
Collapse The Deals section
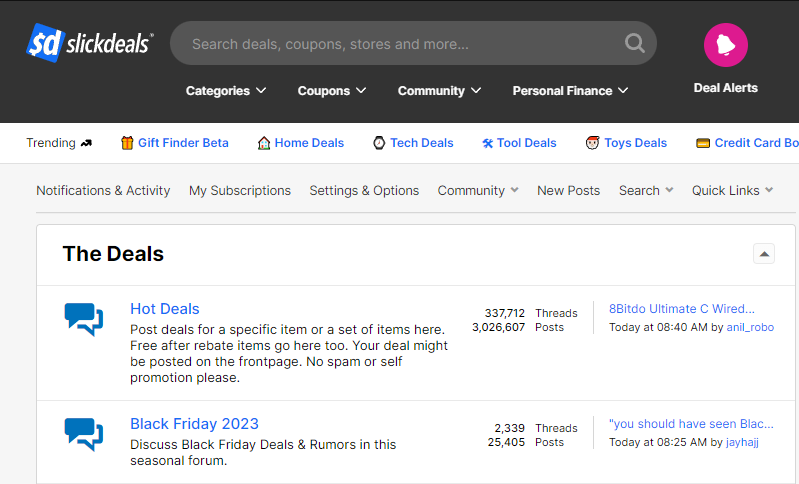coord(764,254)
